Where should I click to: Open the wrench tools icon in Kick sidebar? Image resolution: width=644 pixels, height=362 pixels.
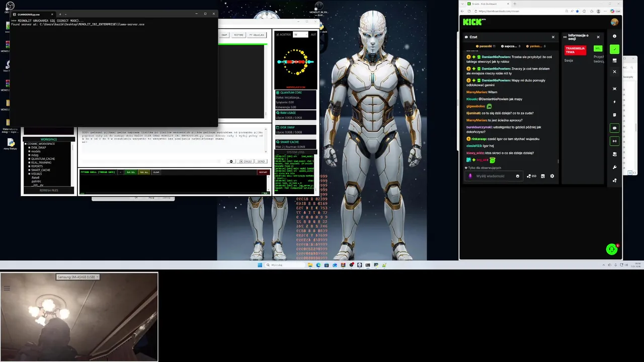point(614,167)
